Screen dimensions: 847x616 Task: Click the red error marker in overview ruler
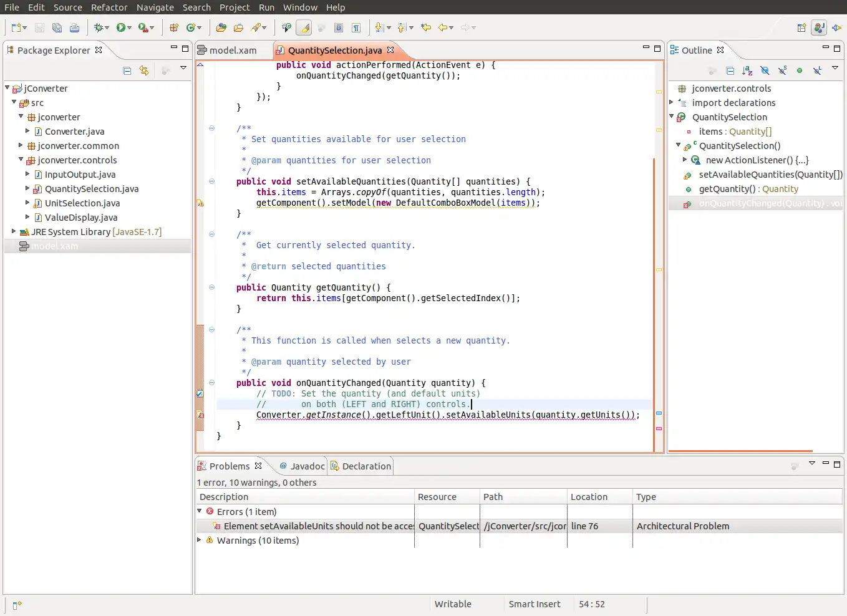click(x=659, y=428)
